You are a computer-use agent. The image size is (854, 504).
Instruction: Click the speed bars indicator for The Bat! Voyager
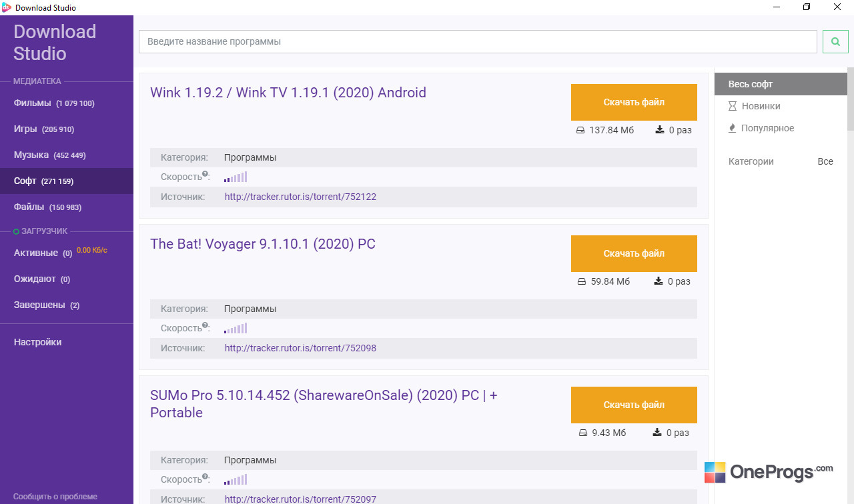(236, 328)
